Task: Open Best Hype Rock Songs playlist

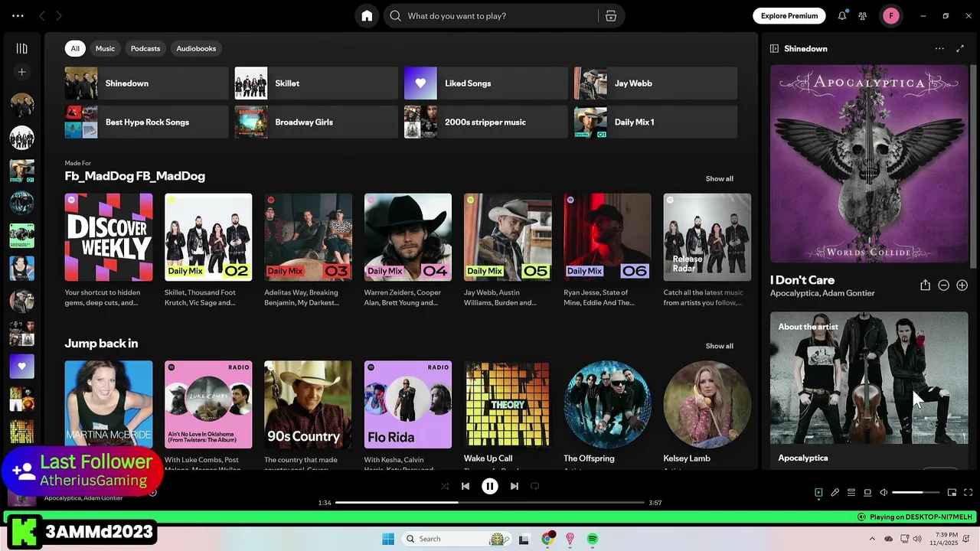Action: point(147,122)
